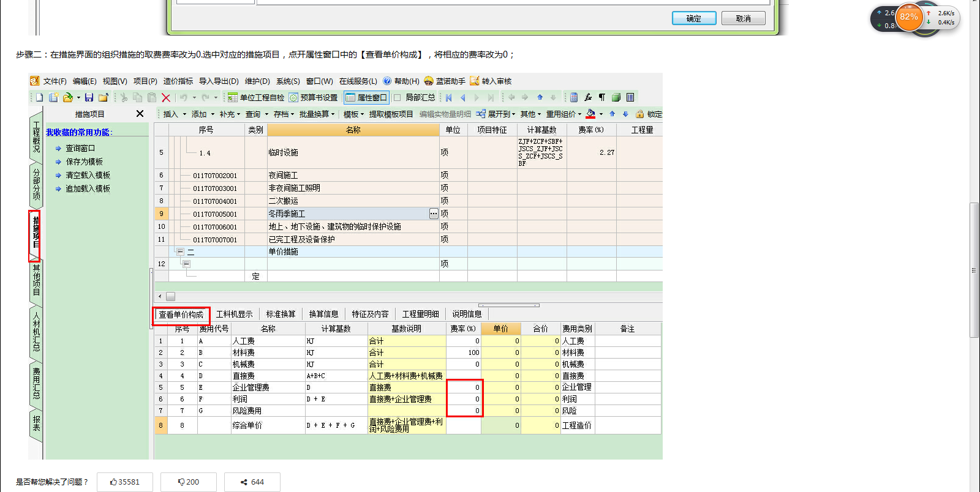Click the splitter grip between table and property pane

pyautogui.click(x=509, y=305)
